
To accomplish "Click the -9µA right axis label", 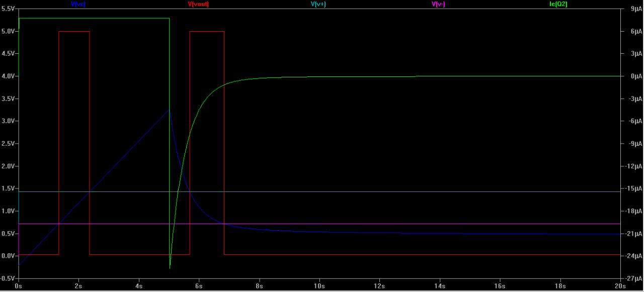I will click(635, 143).
